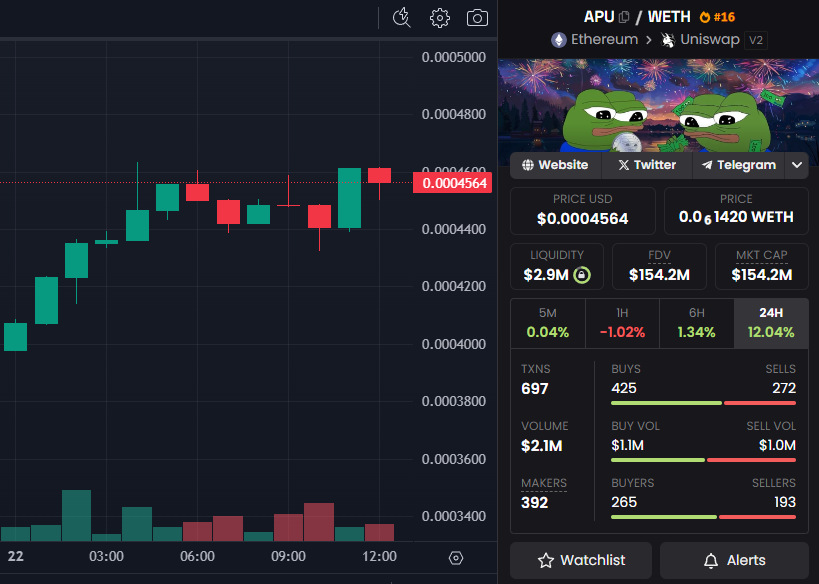This screenshot has height=584, width=819.
Task: Select the 1H timeframe tab
Action: pos(623,323)
